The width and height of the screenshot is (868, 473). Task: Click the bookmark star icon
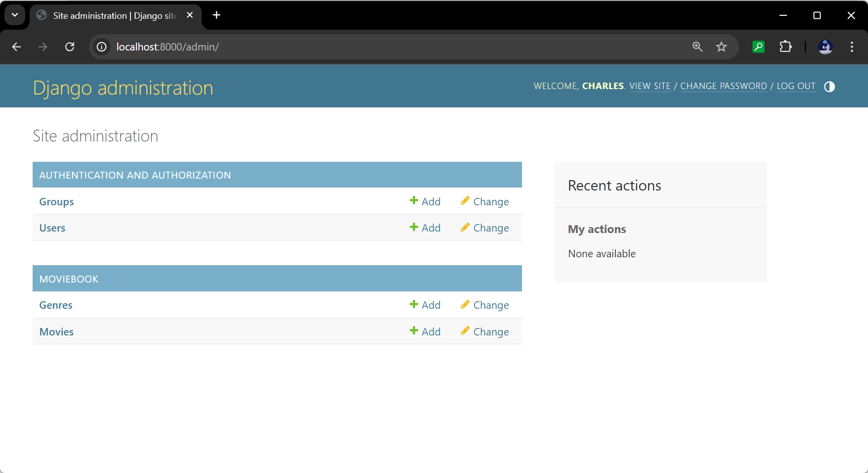[x=721, y=47]
